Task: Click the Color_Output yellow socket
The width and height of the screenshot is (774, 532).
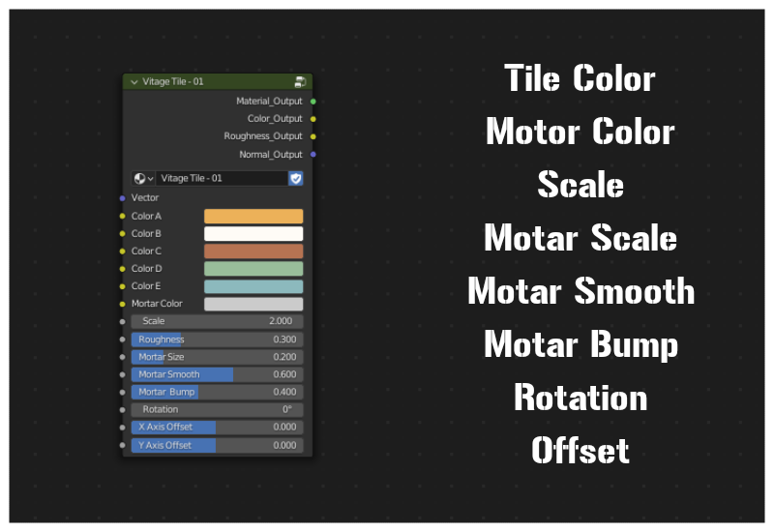Action: pyautogui.click(x=313, y=119)
